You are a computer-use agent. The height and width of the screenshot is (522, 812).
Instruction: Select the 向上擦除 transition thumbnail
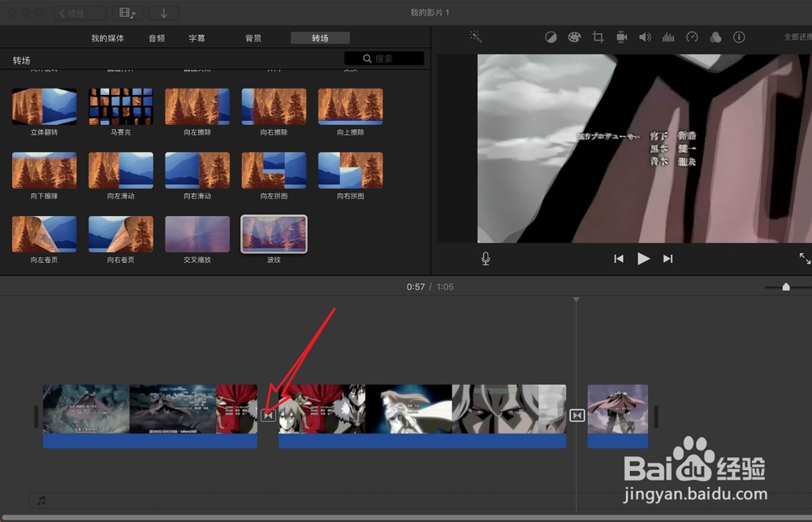[351, 106]
